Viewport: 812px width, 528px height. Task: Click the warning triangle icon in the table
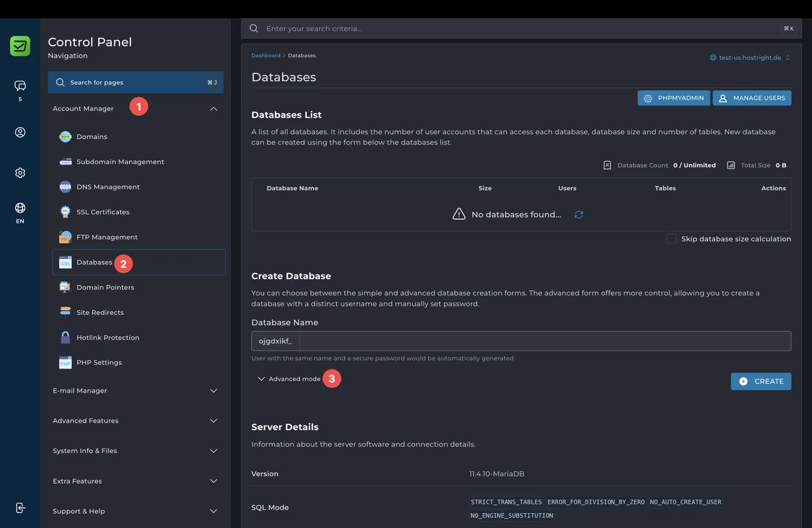459,214
